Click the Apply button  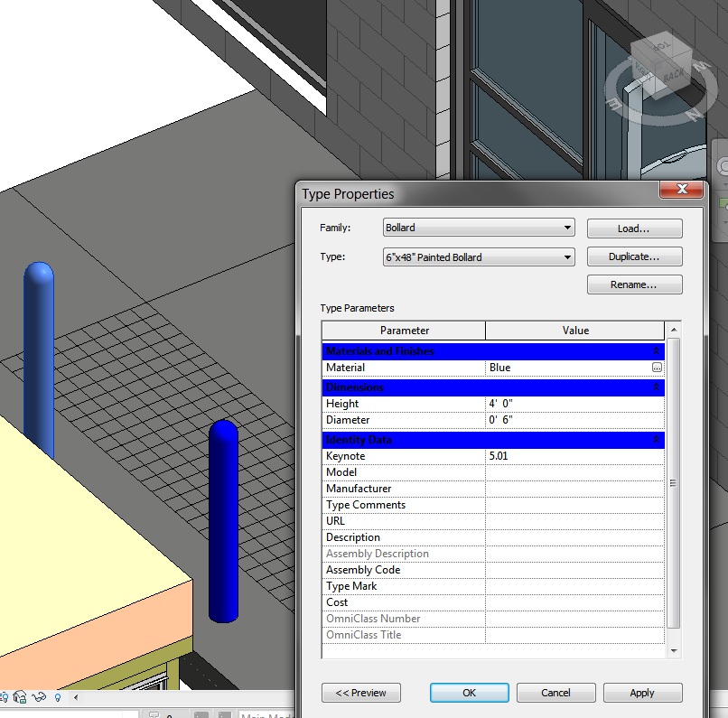[642, 693]
